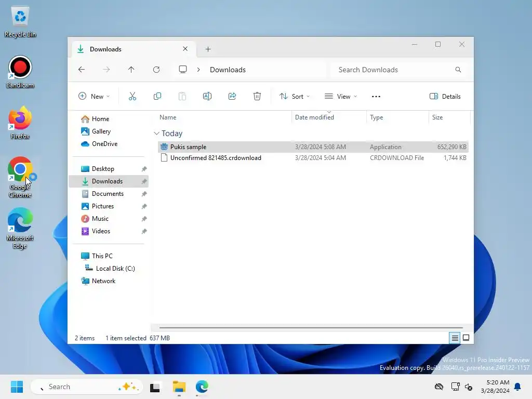Unpin Pictures using its pin icon
This screenshot has width=532, height=399.
(144, 206)
